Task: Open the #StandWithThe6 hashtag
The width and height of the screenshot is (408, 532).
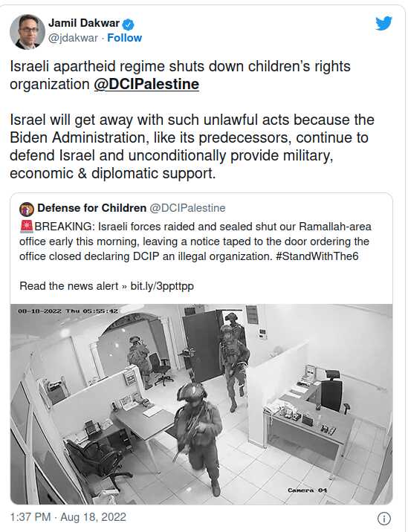Action: (317, 256)
